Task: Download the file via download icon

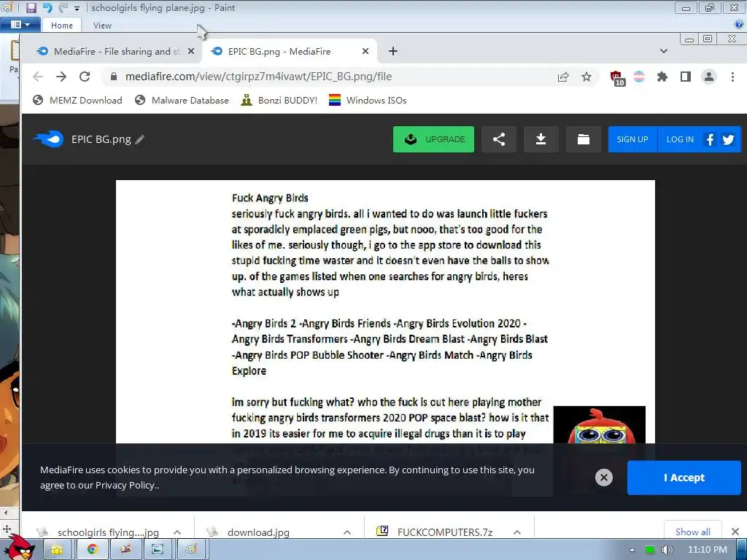Action: (541, 139)
